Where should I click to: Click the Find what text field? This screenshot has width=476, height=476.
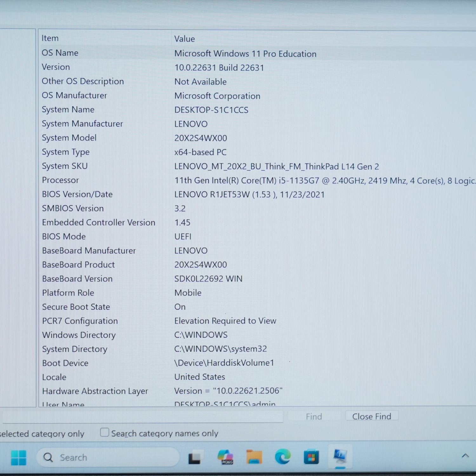(x=143, y=416)
